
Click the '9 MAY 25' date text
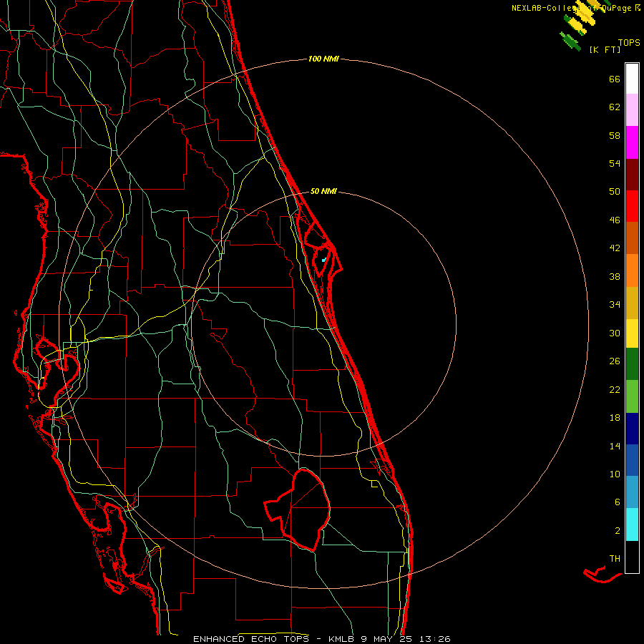(x=386, y=639)
